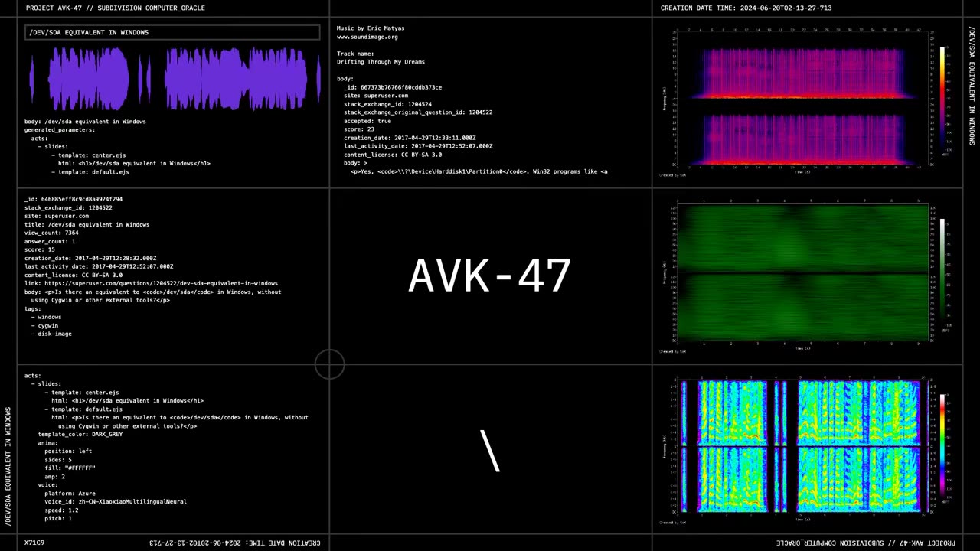Image resolution: width=980 pixels, height=551 pixels.
Task: Select 'stack_exchange_id: 1204522' line
Action: pos(68,207)
